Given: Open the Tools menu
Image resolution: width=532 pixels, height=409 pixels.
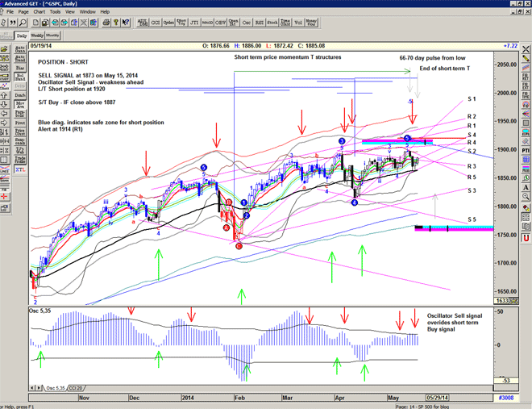Looking at the screenshot, I should (x=54, y=12).
